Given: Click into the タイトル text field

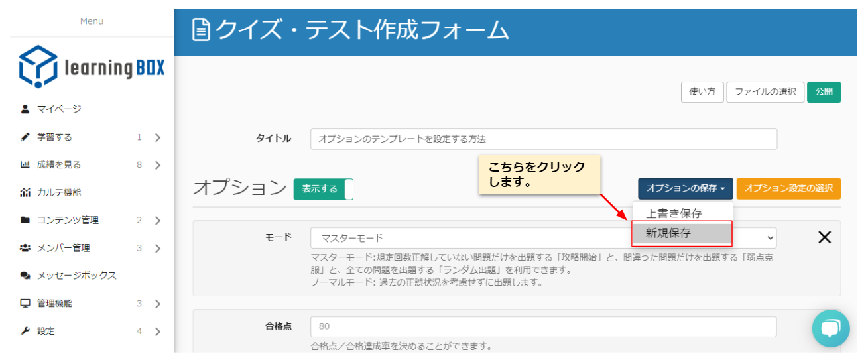Looking at the screenshot, I should [x=543, y=139].
